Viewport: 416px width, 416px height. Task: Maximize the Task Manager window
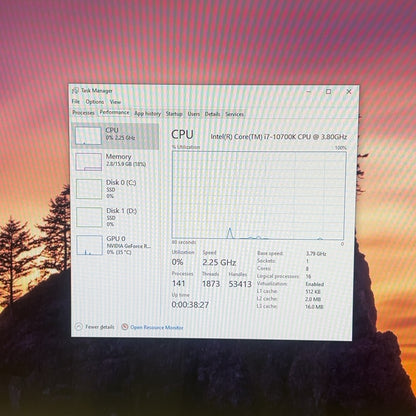point(328,91)
